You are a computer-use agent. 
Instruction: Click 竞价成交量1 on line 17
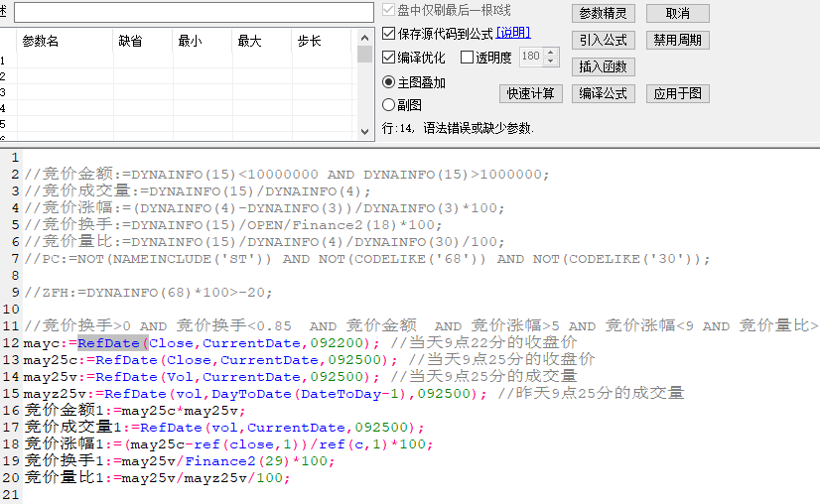coord(72,428)
